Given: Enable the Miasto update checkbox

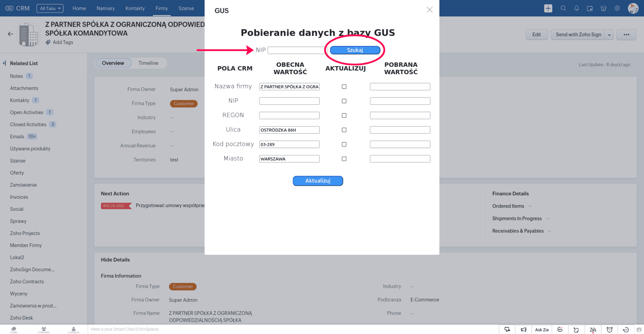Looking at the screenshot, I should (x=344, y=159).
